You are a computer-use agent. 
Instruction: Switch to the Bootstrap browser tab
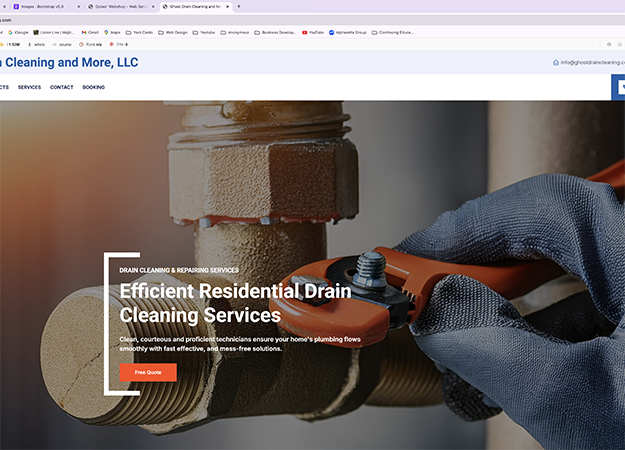click(x=45, y=6)
